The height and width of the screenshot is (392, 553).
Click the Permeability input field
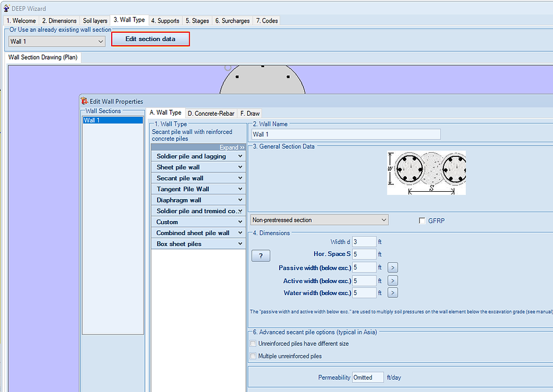pos(367,377)
